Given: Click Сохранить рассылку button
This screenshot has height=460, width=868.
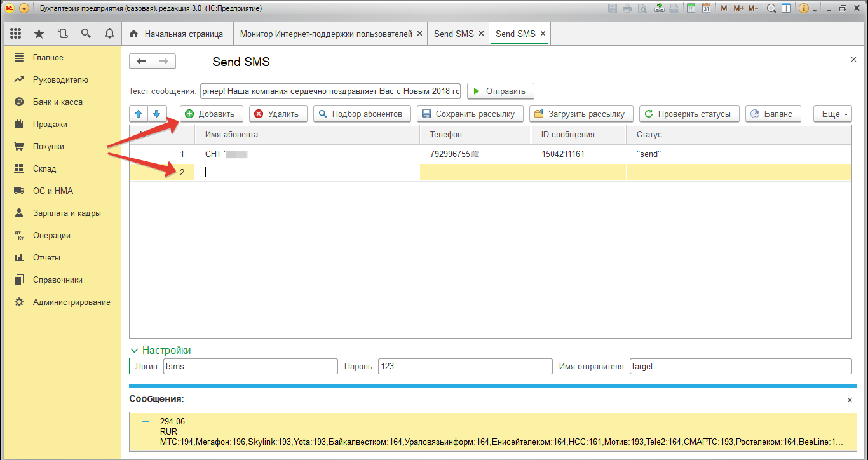Looking at the screenshot, I should click(470, 114).
